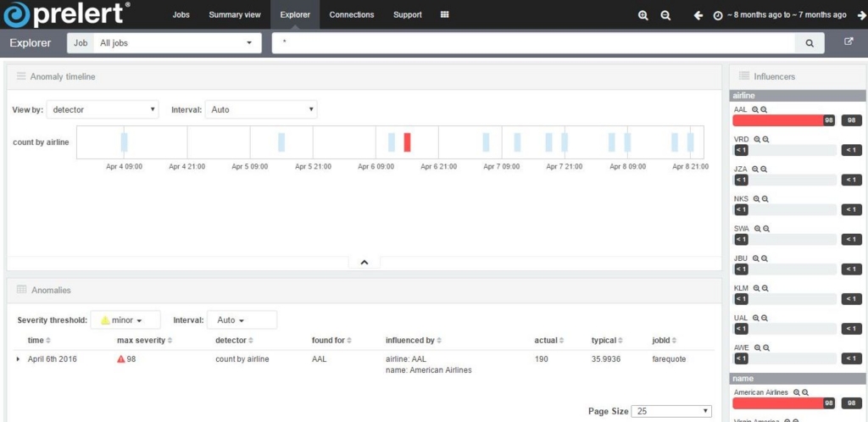Exclude NKS influencer with minus magnifier

(765, 199)
